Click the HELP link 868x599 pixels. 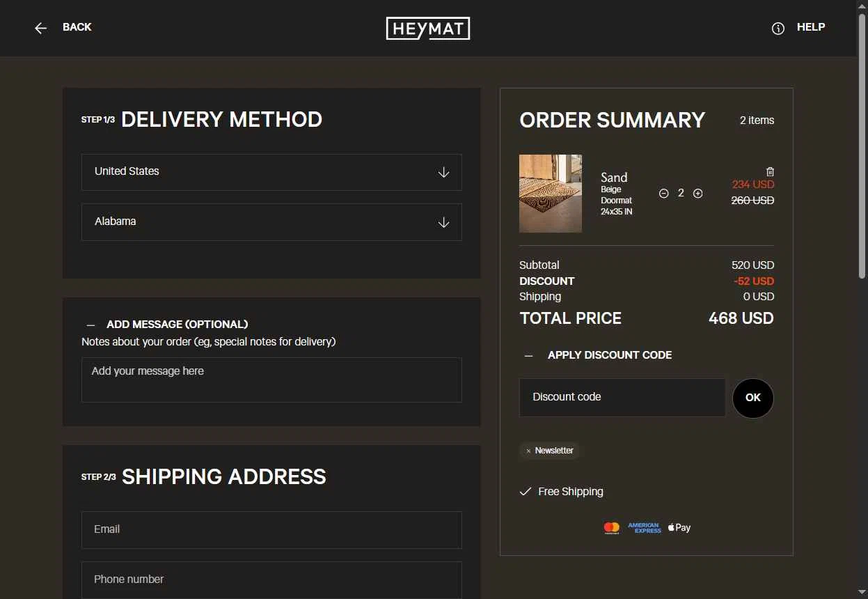[811, 27]
